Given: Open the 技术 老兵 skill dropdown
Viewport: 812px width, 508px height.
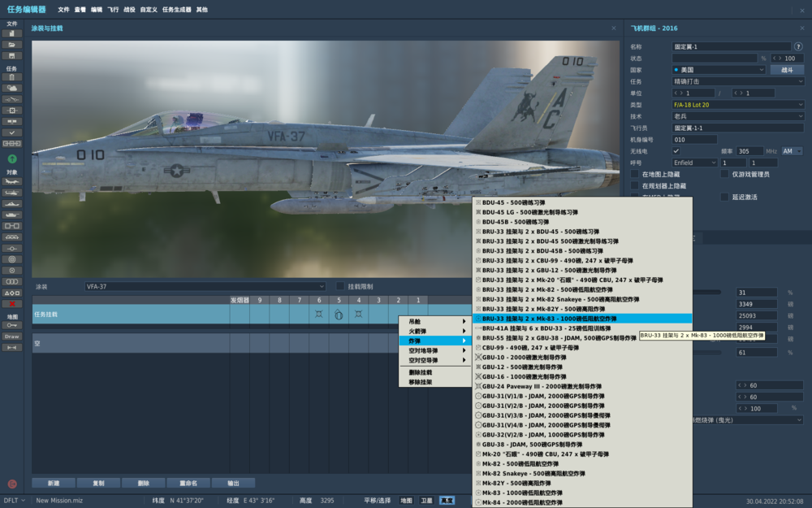Looking at the screenshot, I should tap(738, 116).
